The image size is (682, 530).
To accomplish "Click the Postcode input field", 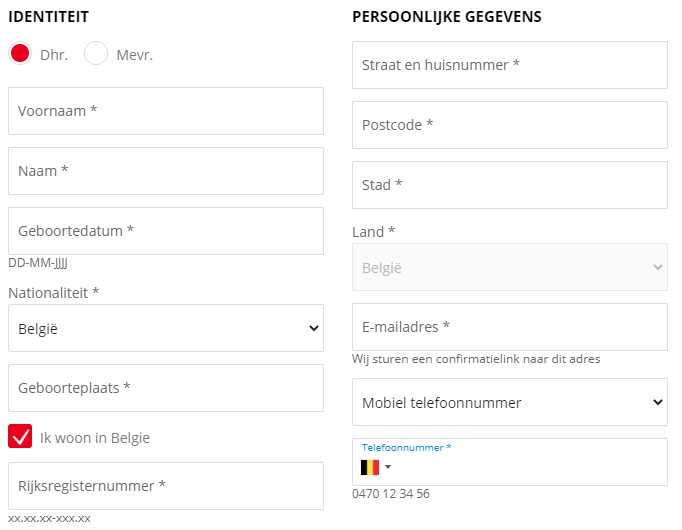I will 510,125.
